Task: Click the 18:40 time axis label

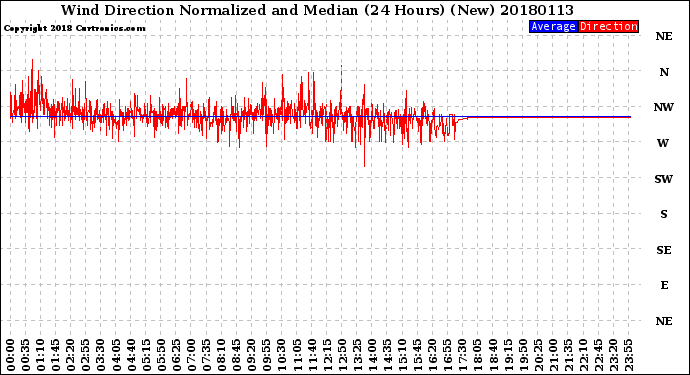Action: tap(493, 355)
